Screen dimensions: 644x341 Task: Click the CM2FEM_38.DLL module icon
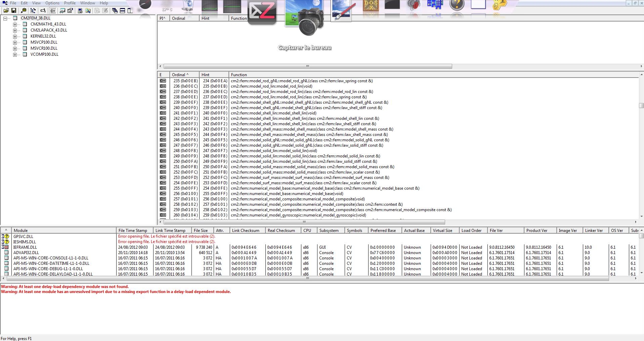pyautogui.click(x=15, y=18)
